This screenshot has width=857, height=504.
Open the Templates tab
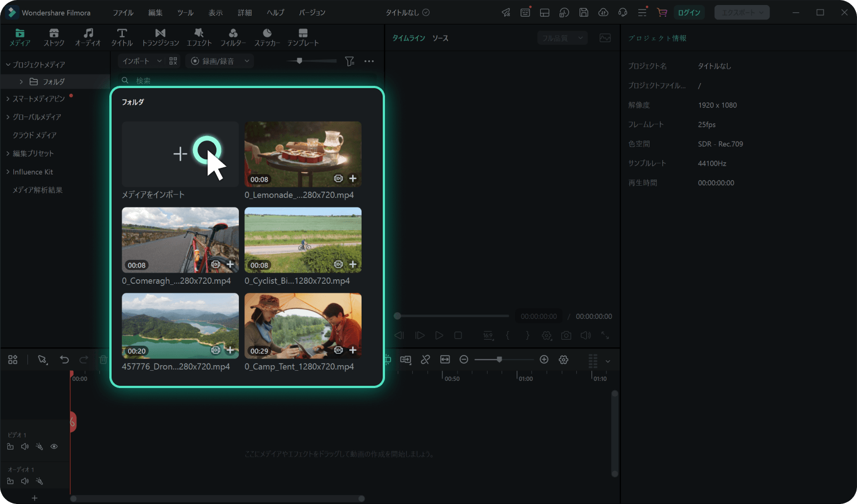[x=303, y=37]
